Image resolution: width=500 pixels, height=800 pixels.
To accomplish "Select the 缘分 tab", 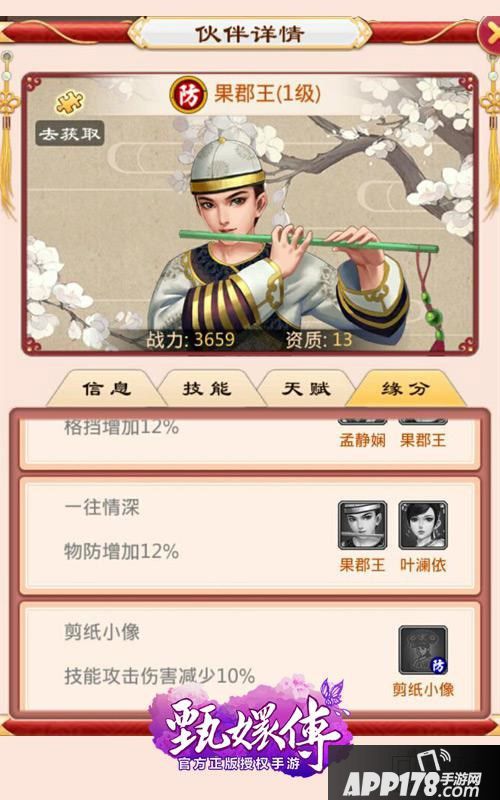I will pyautogui.click(x=405, y=389).
